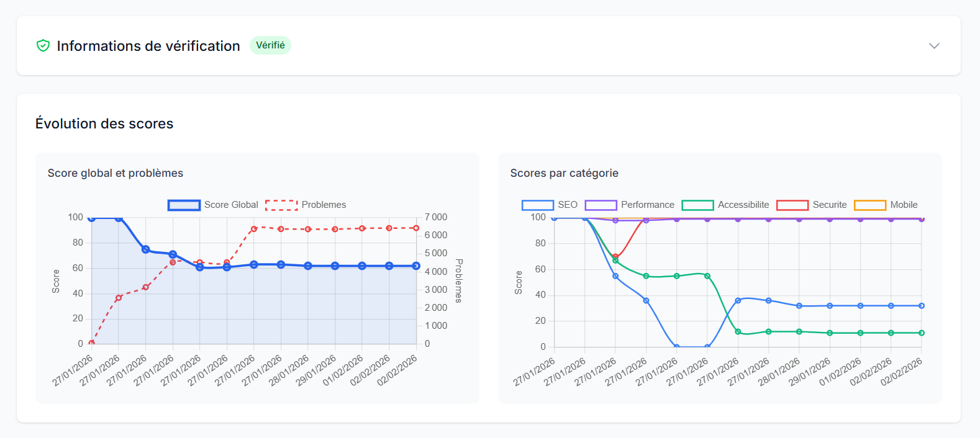Click the green verification shield icon
Image resolution: width=980 pixels, height=438 pixels.
tap(43, 46)
